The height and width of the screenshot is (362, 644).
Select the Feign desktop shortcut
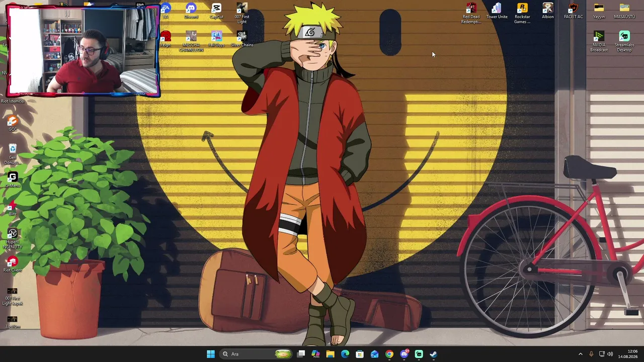(166, 39)
